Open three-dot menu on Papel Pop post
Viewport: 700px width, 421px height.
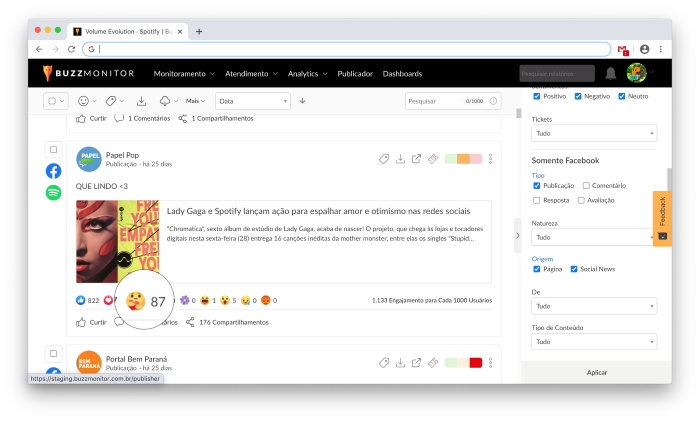491,159
